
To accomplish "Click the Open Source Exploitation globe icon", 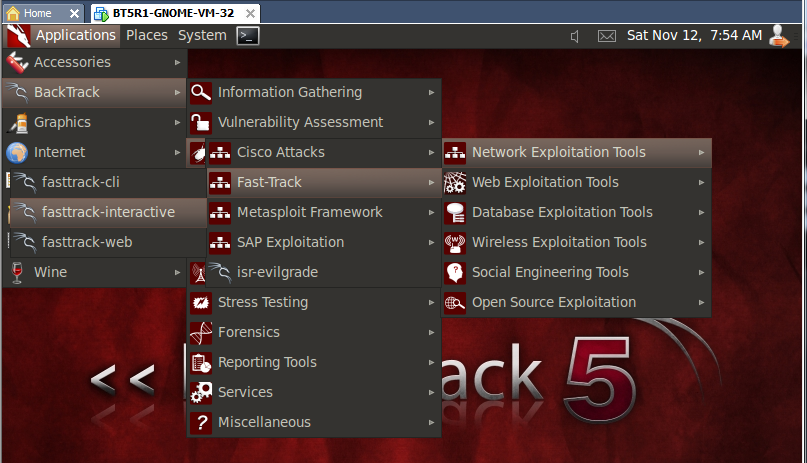I will tap(455, 302).
